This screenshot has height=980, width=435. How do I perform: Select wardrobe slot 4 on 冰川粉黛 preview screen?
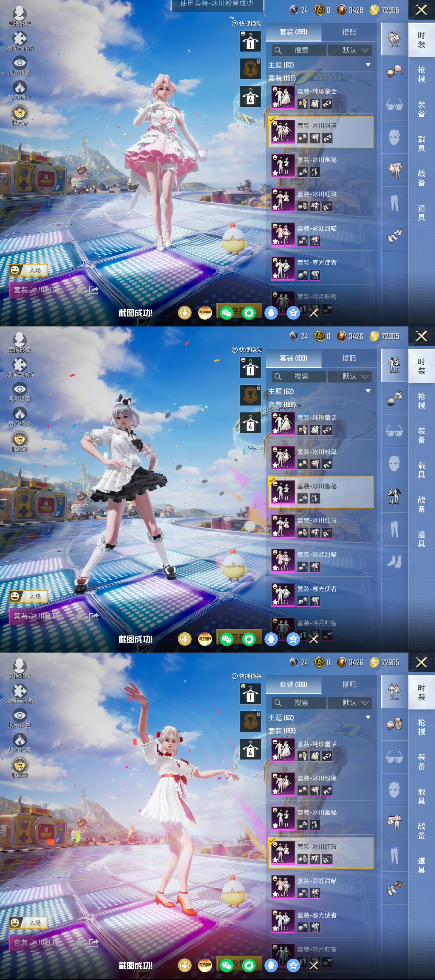(x=250, y=97)
